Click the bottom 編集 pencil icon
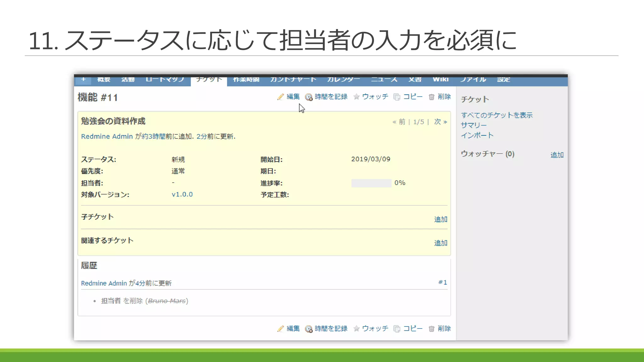 coord(280,329)
